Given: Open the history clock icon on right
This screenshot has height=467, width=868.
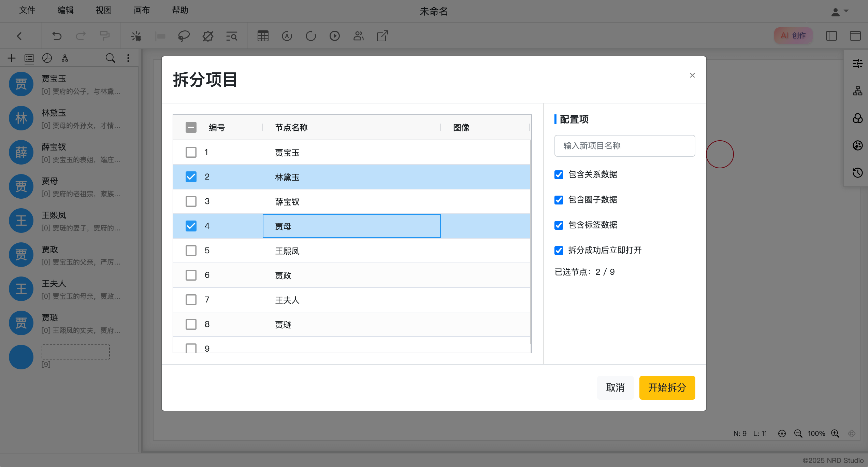Looking at the screenshot, I should pos(858,173).
